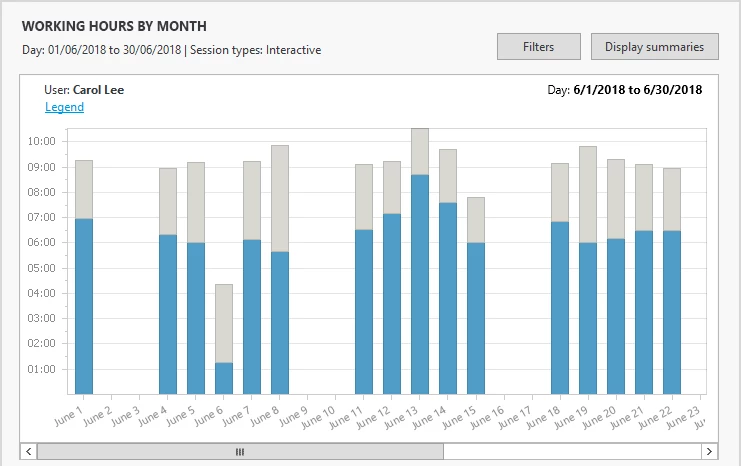Click the horizontal scrollbar left arrow
This screenshot has width=741, height=466.
coord(28,452)
